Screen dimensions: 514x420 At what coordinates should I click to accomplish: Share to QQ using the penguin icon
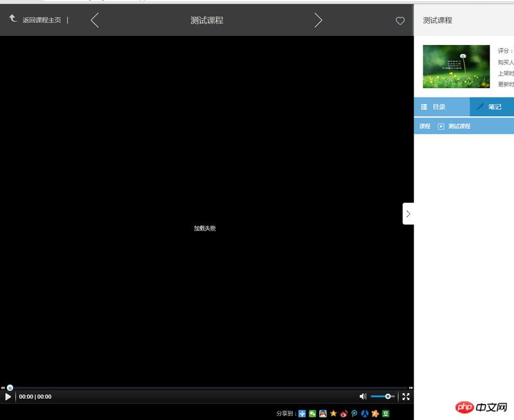(x=323, y=414)
